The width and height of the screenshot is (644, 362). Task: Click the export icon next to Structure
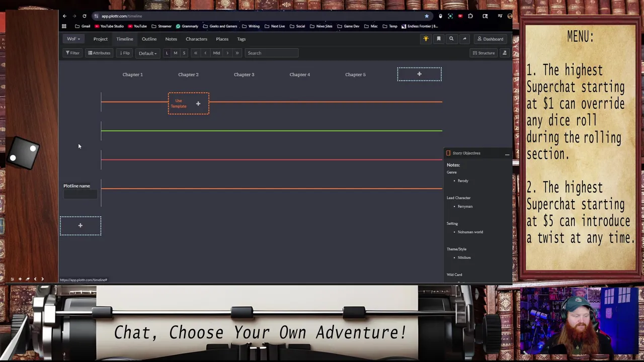click(x=504, y=53)
